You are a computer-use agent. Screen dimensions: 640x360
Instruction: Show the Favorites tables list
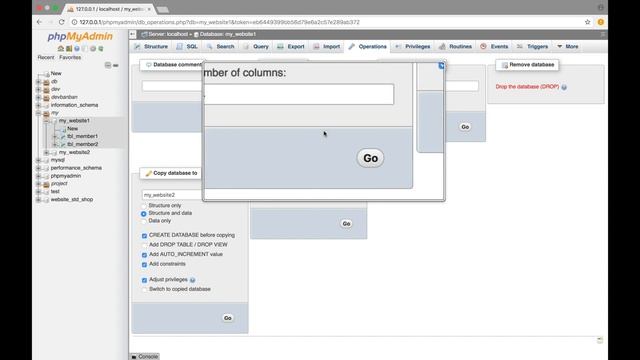[70, 58]
